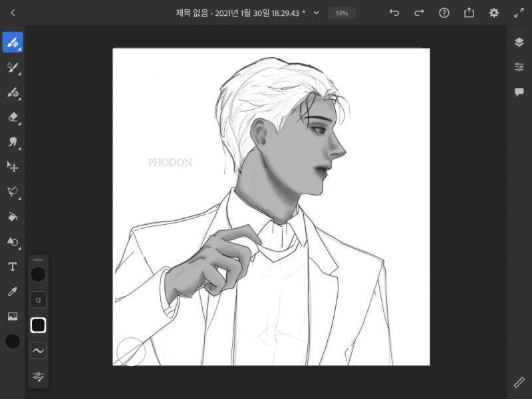Viewport: 532px width, 399px height.
Task: Select the vector brush tool
Action: [13, 92]
